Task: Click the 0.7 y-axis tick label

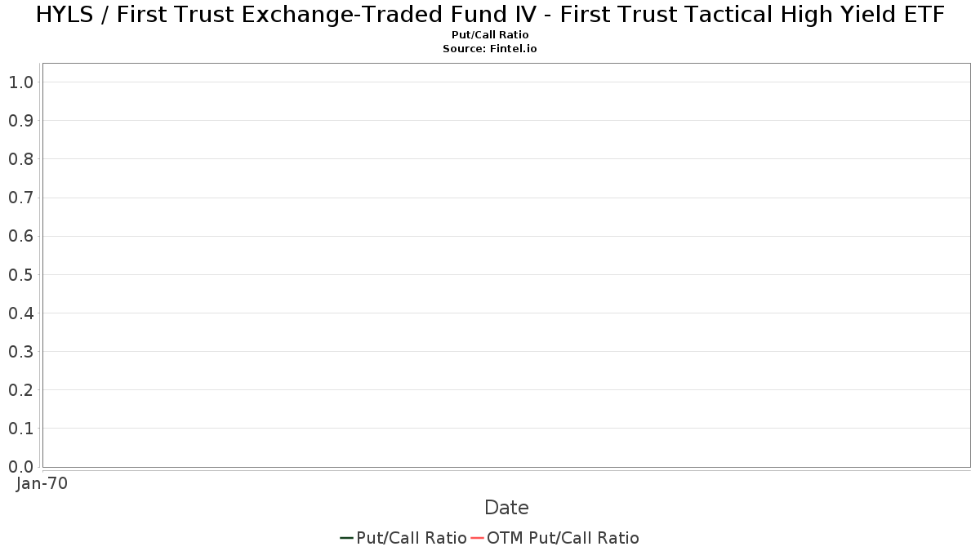Action: click(x=20, y=198)
